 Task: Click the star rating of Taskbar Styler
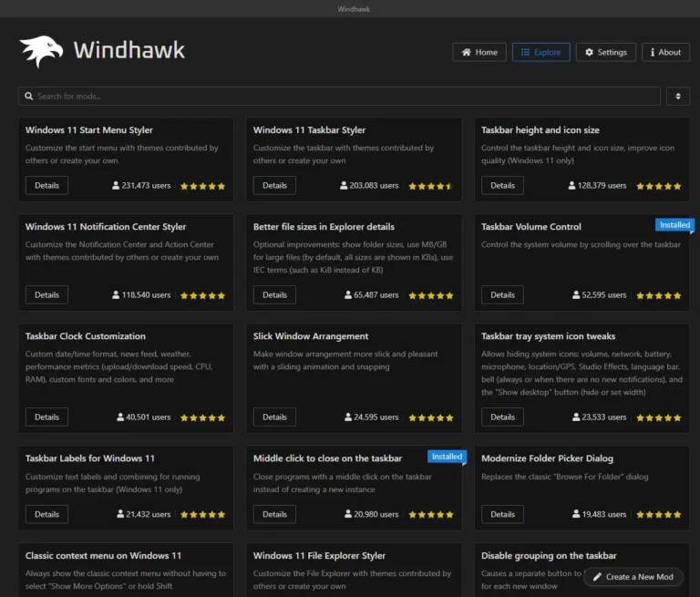tap(431, 186)
